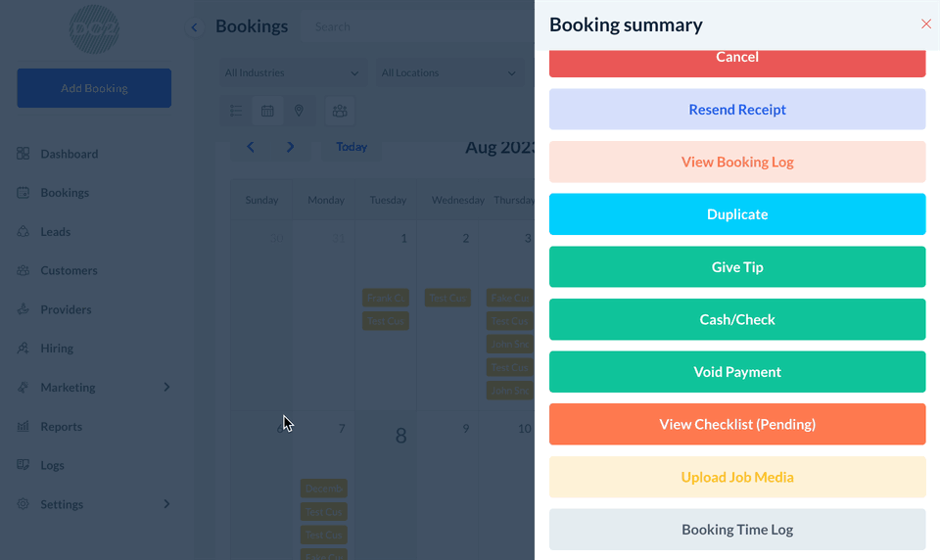Click the Providers sidebar icon
Viewport: 940px width, 560px height.
point(23,309)
